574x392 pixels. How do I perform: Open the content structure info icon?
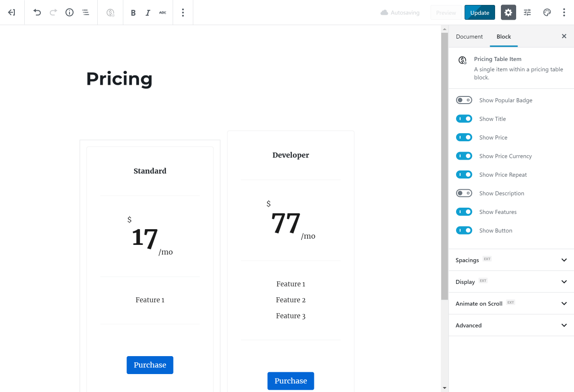click(x=70, y=13)
